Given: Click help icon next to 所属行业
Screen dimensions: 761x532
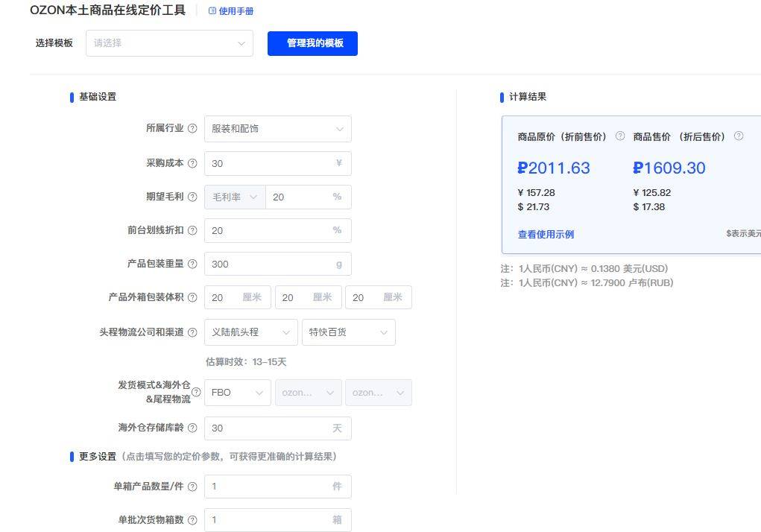Looking at the screenshot, I should pos(192,128).
